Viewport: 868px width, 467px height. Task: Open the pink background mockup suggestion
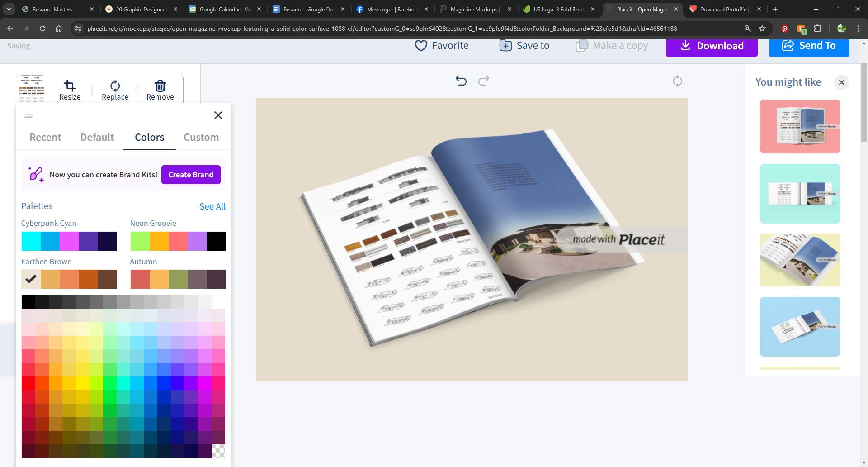(x=800, y=126)
